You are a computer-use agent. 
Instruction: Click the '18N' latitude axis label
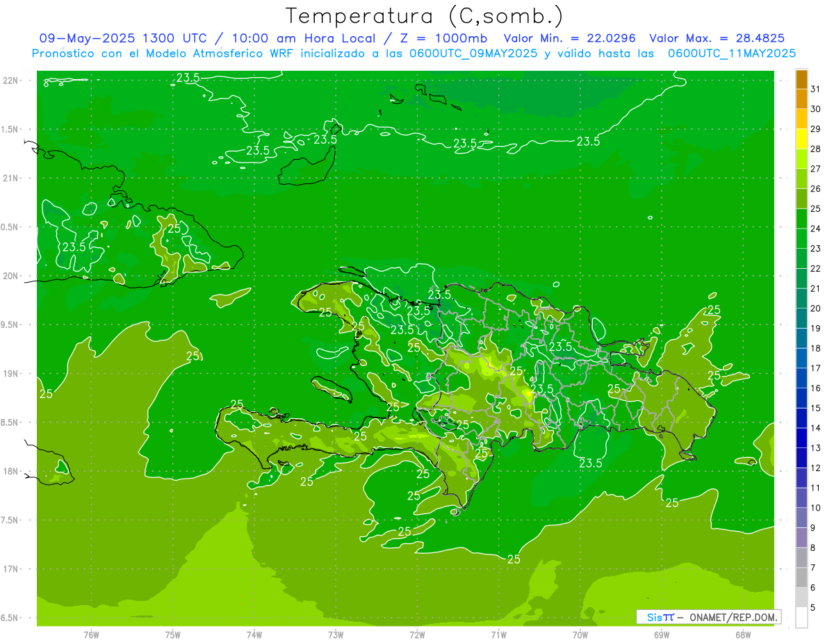(10, 472)
